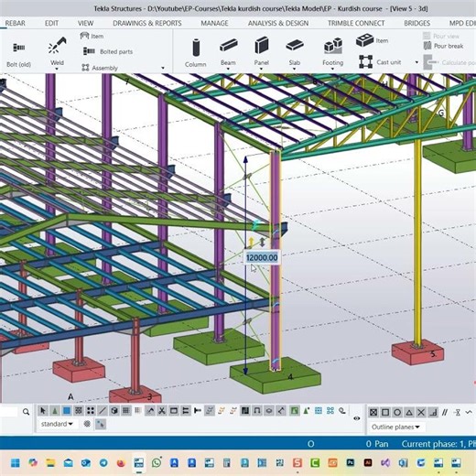476x476 pixels.
Task: Toggle snap to midpoints (triangle icon)
Action: click(x=409, y=413)
